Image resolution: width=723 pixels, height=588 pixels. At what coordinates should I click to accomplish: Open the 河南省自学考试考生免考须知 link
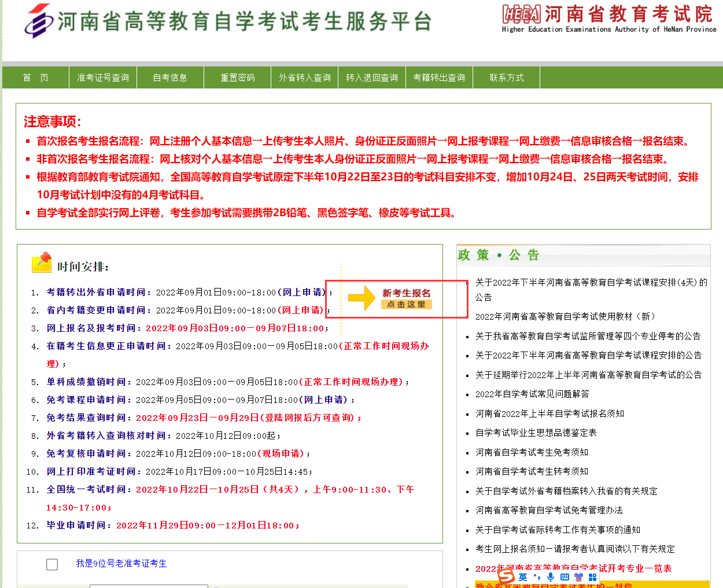coord(532,452)
